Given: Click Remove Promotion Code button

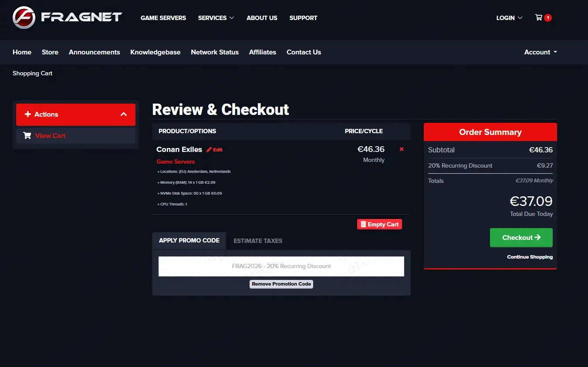Looking at the screenshot, I should pyautogui.click(x=281, y=284).
